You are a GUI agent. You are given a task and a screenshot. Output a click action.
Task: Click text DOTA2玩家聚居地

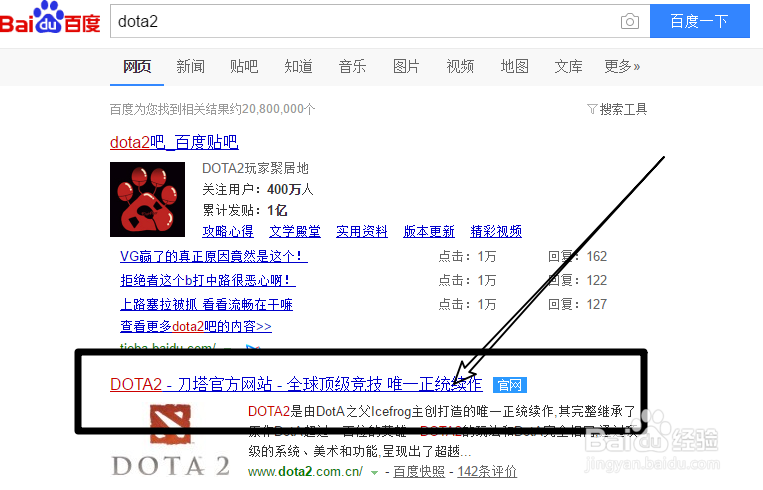(255, 168)
